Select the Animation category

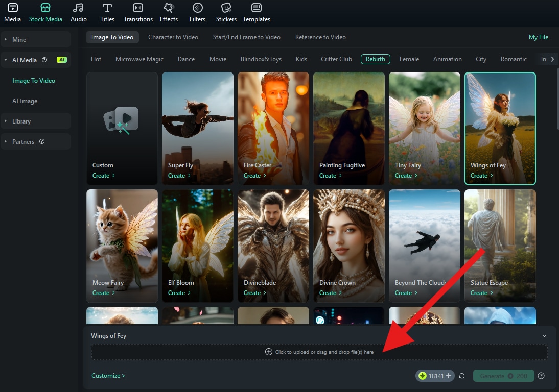[448, 59]
